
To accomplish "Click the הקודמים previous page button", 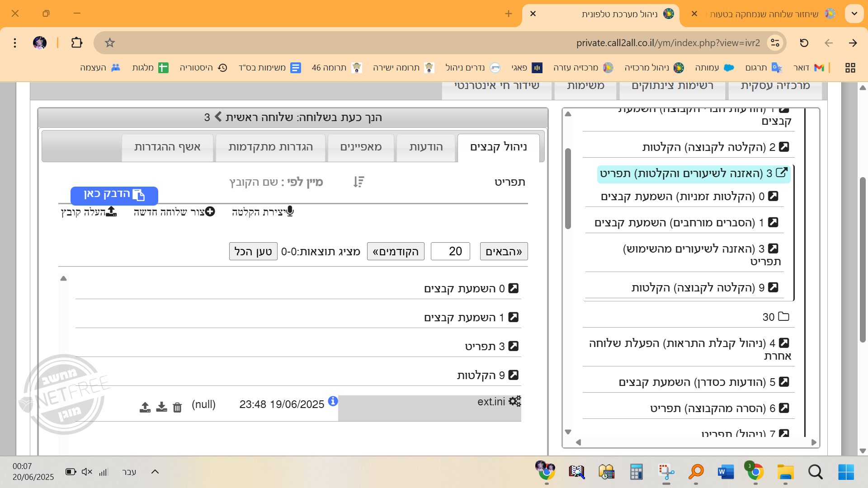I will [396, 251].
